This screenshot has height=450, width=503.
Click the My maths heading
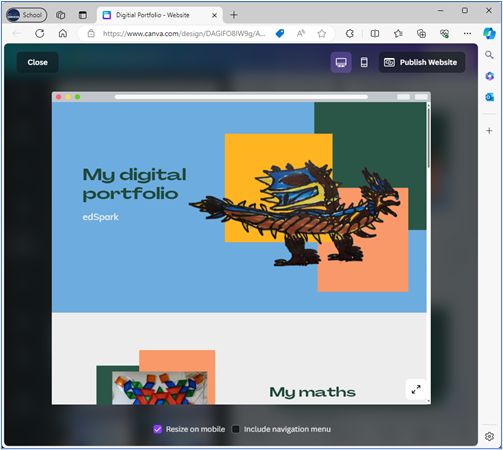pos(312,392)
